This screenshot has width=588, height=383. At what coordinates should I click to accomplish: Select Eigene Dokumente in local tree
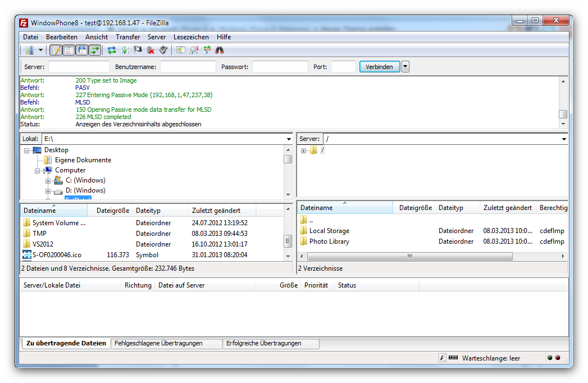click(83, 160)
